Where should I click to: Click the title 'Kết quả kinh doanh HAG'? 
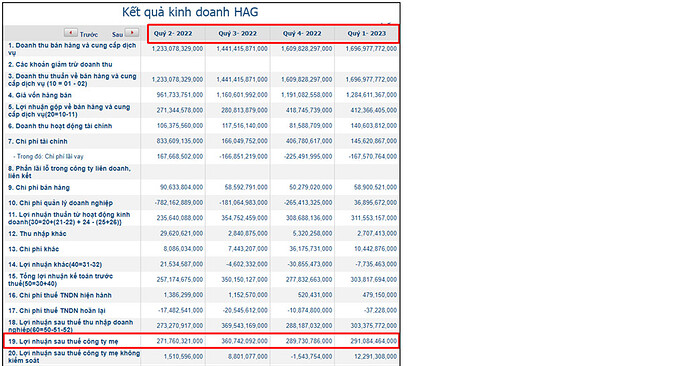(190, 12)
